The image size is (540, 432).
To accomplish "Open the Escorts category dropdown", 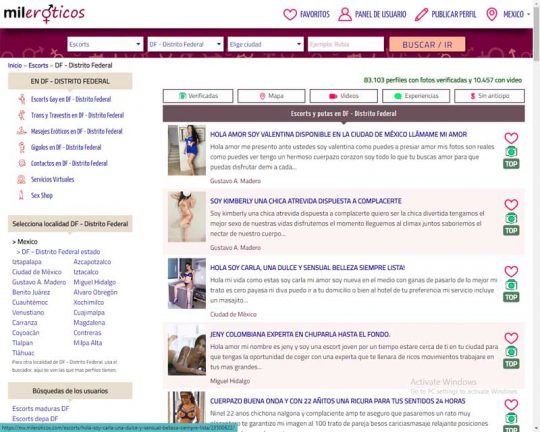I will pyautogui.click(x=105, y=44).
